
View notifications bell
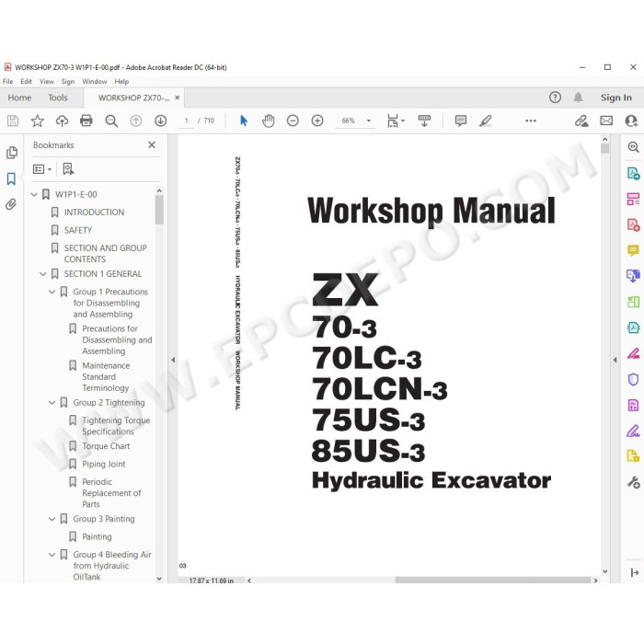[579, 98]
